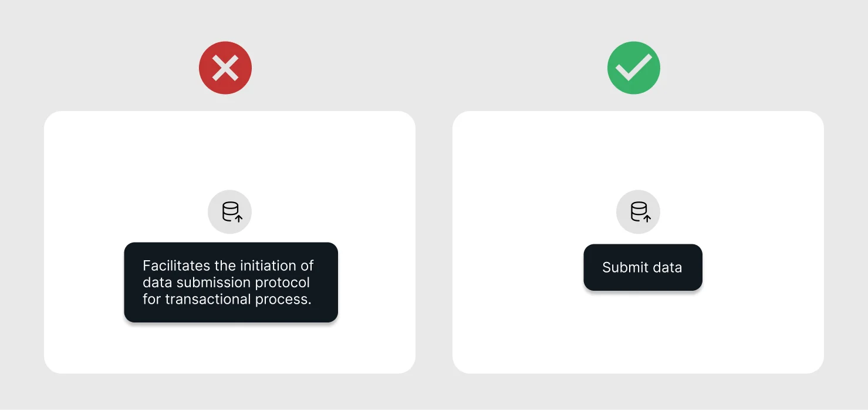Click the red X incorrect-example icon
Image resolution: width=868 pixels, height=410 pixels.
pyautogui.click(x=225, y=68)
